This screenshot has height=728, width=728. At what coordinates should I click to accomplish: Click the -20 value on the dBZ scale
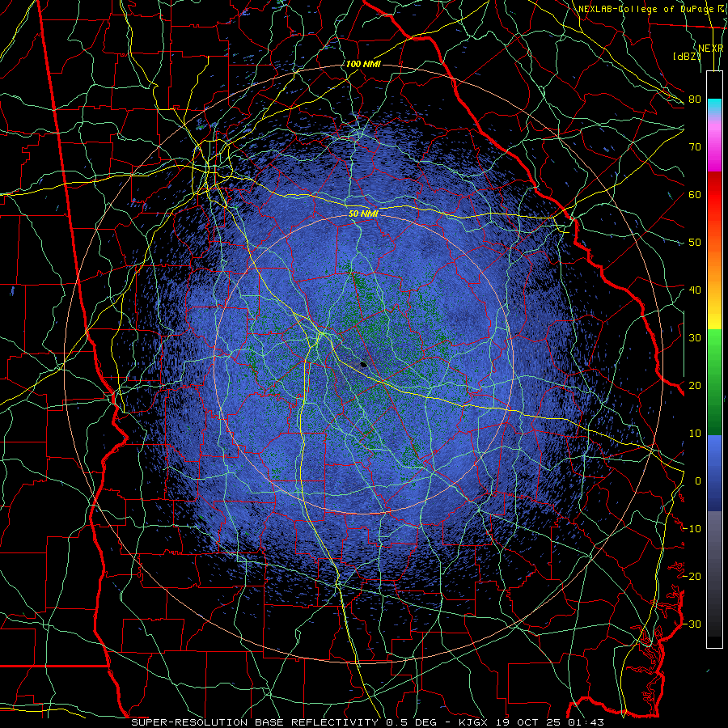pyautogui.click(x=692, y=576)
